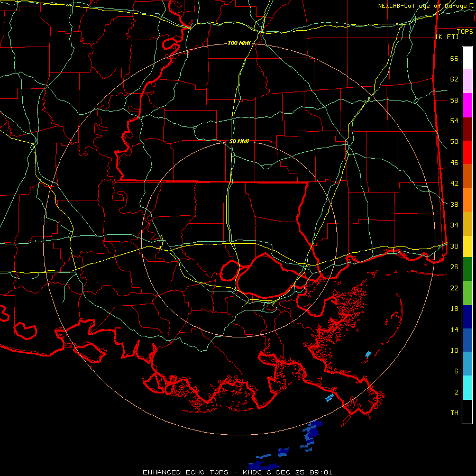Select the light green legend swatch

(467, 293)
